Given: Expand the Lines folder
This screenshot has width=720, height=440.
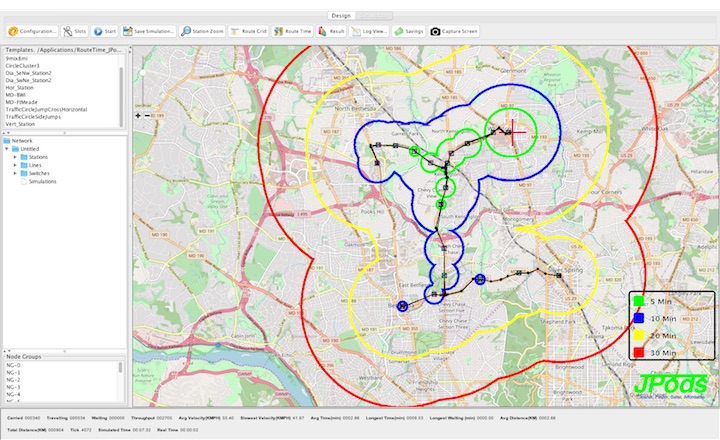Looking at the screenshot, I should 15,165.
